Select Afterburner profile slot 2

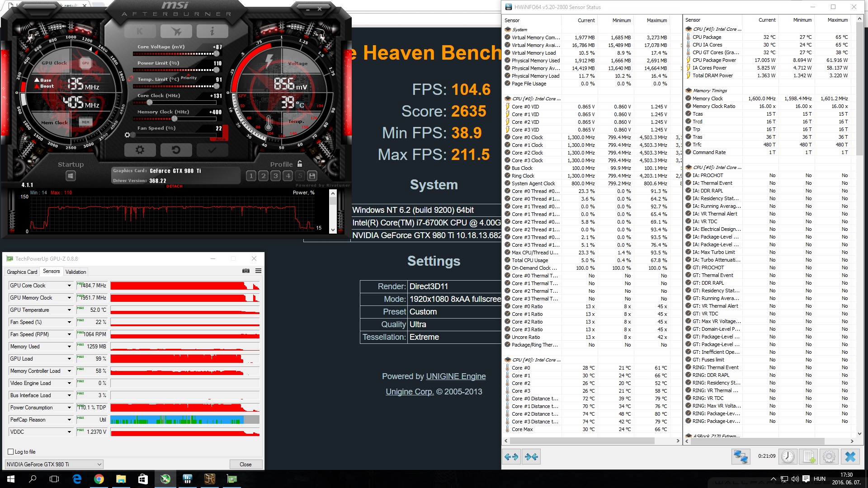click(x=263, y=176)
